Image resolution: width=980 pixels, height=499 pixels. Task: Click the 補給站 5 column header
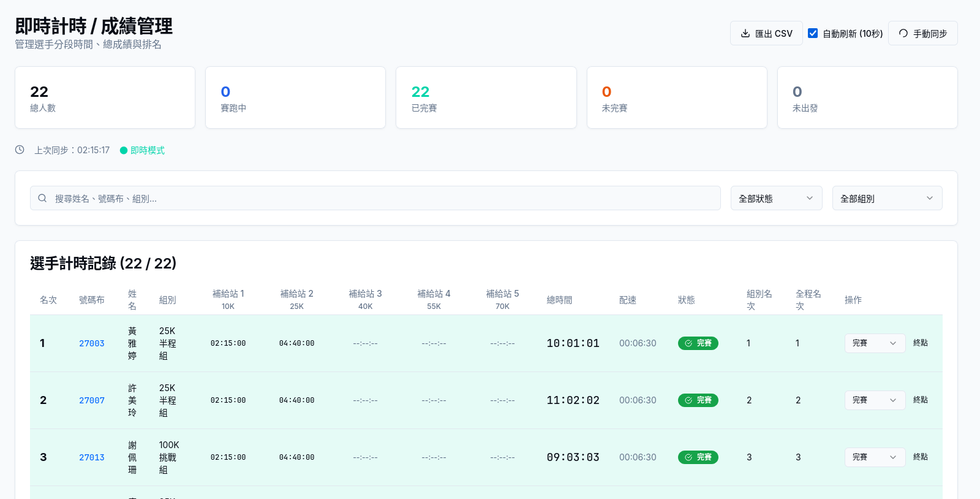click(502, 300)
